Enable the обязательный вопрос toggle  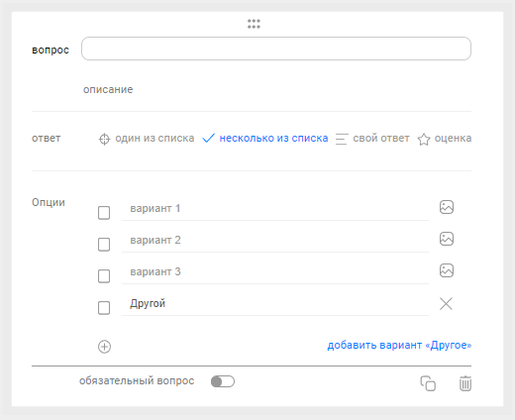coord(223,381)
